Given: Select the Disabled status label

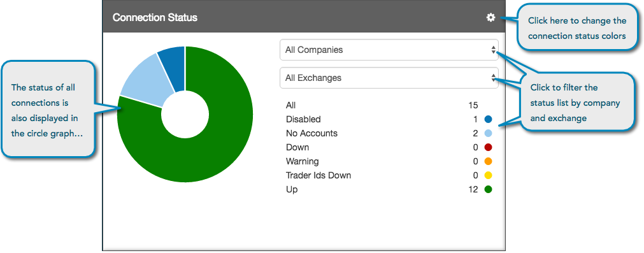Looking at the screenshot, I should (x=303, y=120).
